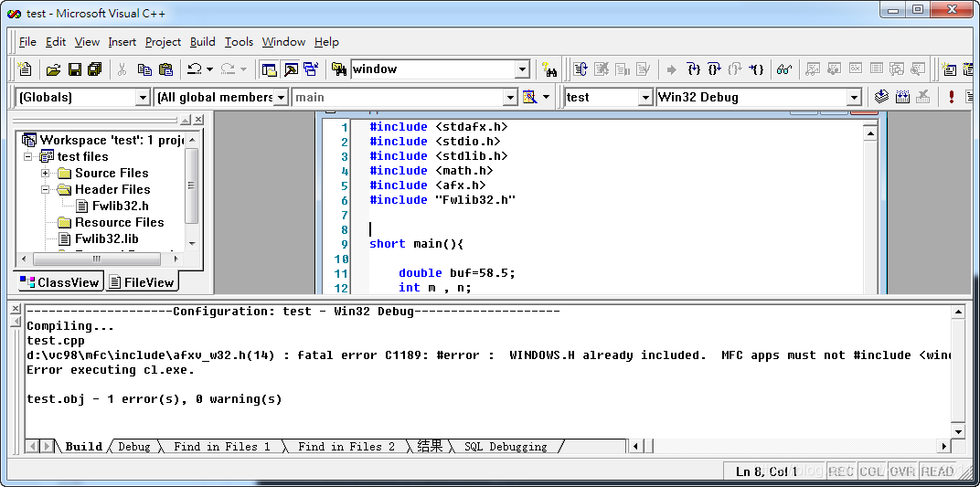Switch to SQL Debugging tab
980x487 pixels.
click(506, 447)
